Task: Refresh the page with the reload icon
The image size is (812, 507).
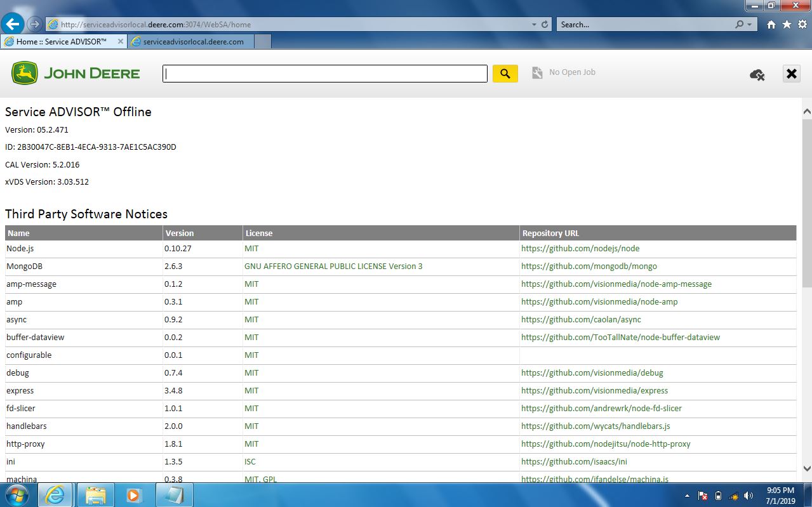Action: (x=545, y=25)
